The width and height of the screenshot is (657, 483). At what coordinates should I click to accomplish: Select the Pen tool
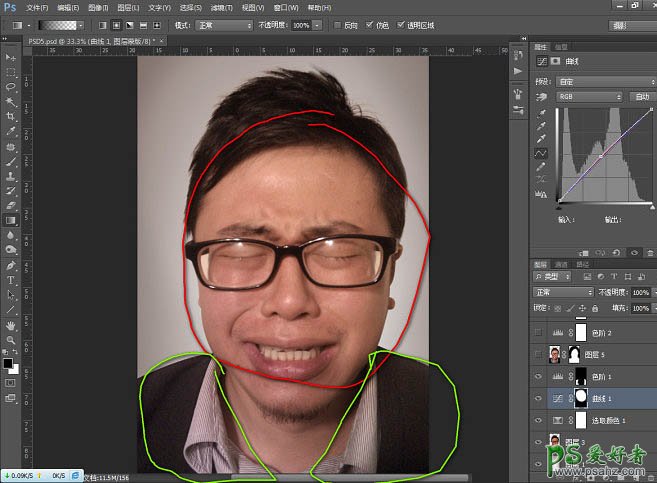point(10,265)
